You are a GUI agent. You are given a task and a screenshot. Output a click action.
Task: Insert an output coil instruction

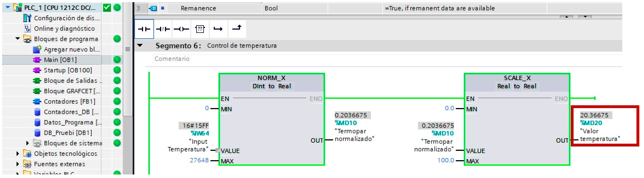181,29
